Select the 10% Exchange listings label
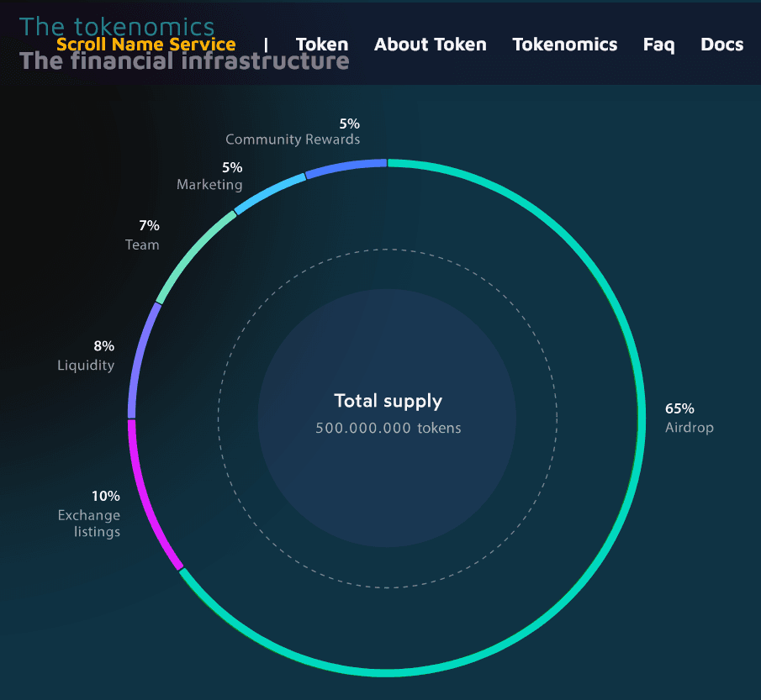The image size is (761, 700). coord(91,513)
